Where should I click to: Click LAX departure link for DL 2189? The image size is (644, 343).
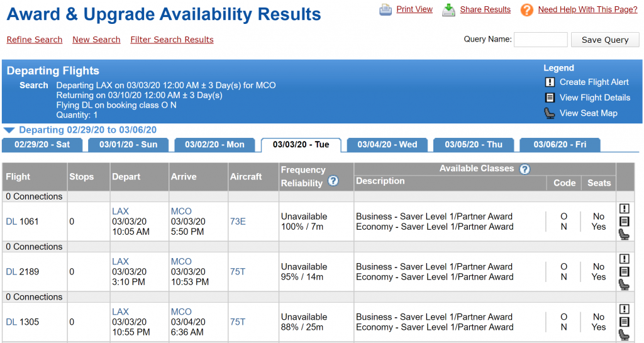click(120, 262)
